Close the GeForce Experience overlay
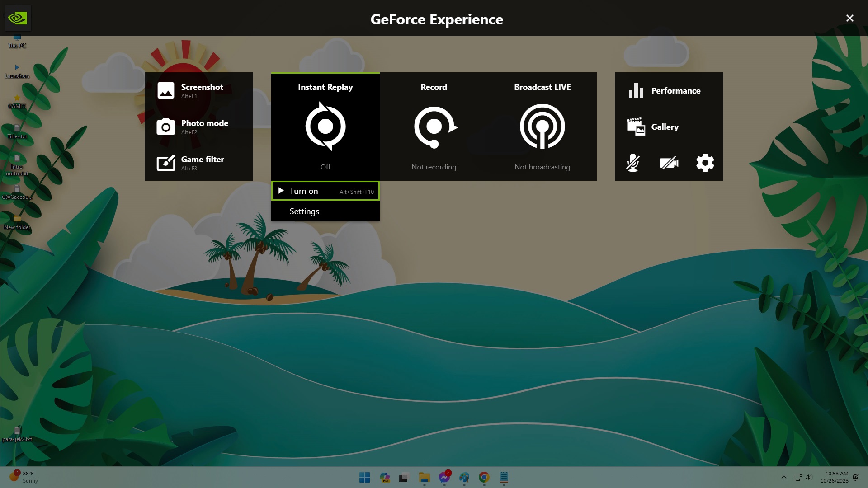 (x=849, y=18)
